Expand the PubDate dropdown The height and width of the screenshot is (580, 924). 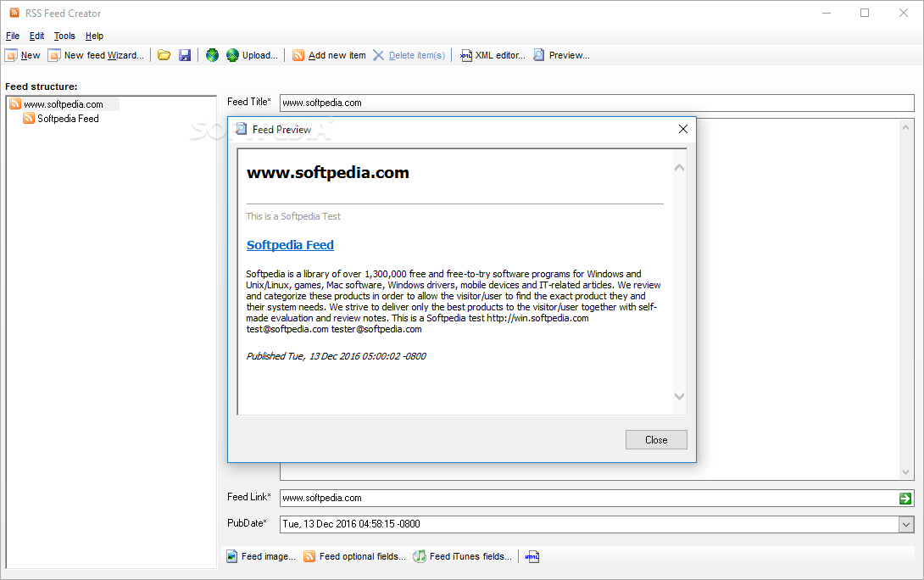coord(906,524)
